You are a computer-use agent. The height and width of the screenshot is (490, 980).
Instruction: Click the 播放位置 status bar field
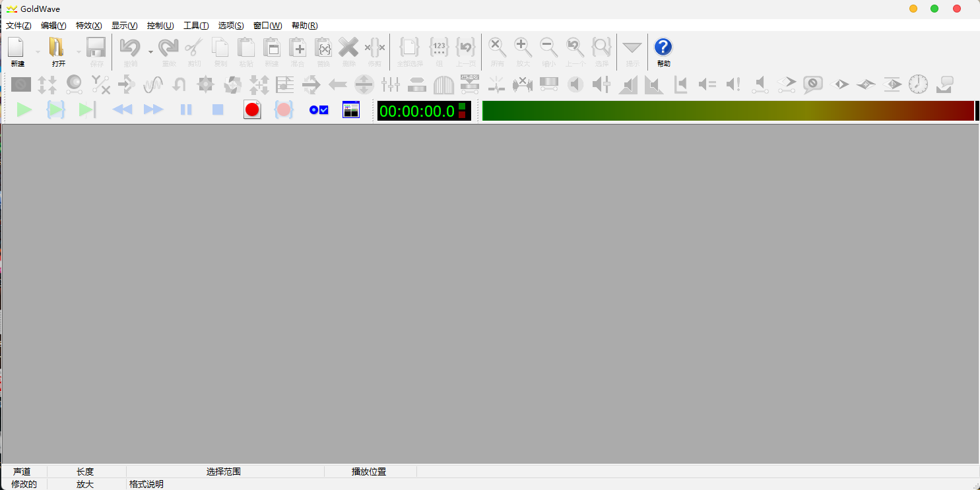click(370, 472)
